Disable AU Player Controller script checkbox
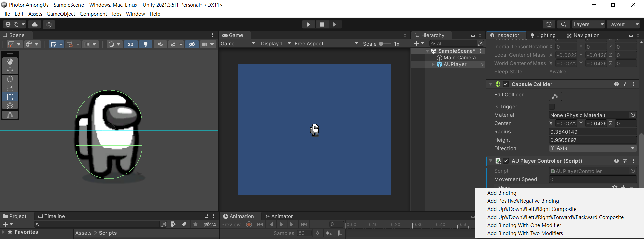Viewport: 644px width, 239px height. click(506, 161)
